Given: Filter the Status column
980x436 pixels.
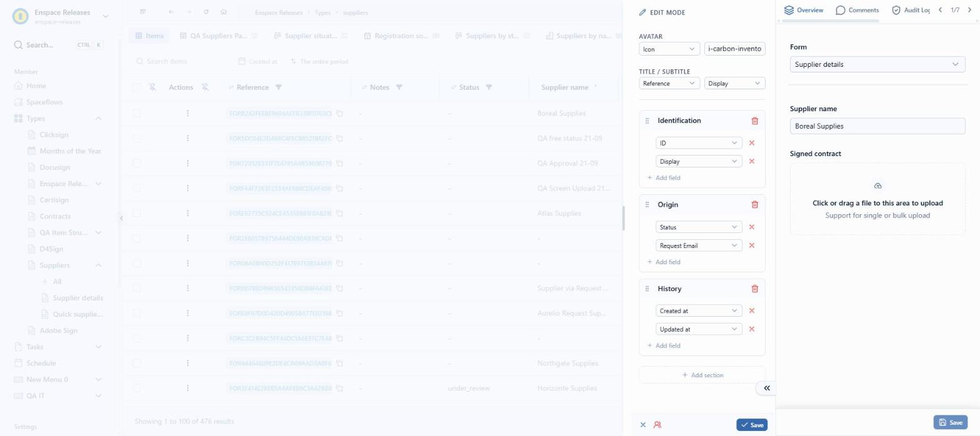Looking at the screenshot, I should pos(489,87).
